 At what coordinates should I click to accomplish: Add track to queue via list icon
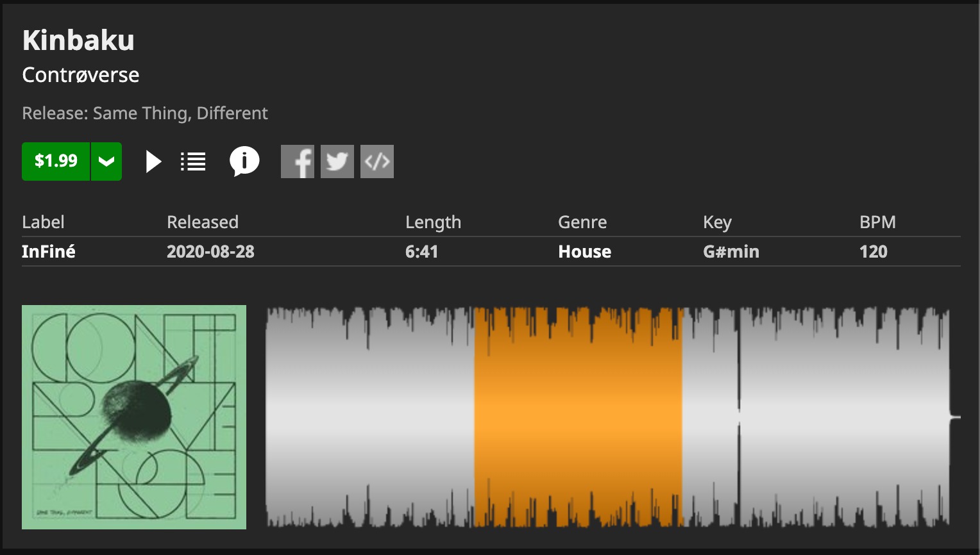coord(193,162)
